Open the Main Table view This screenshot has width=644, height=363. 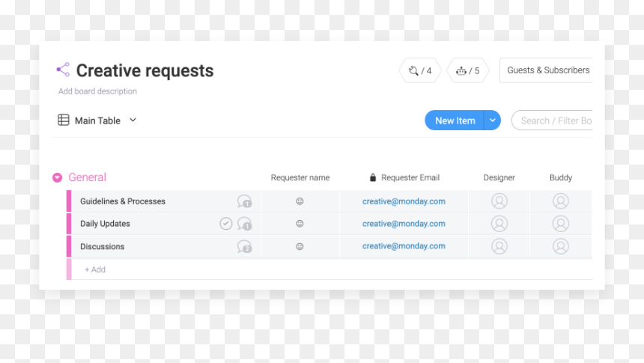click(97, 121)
